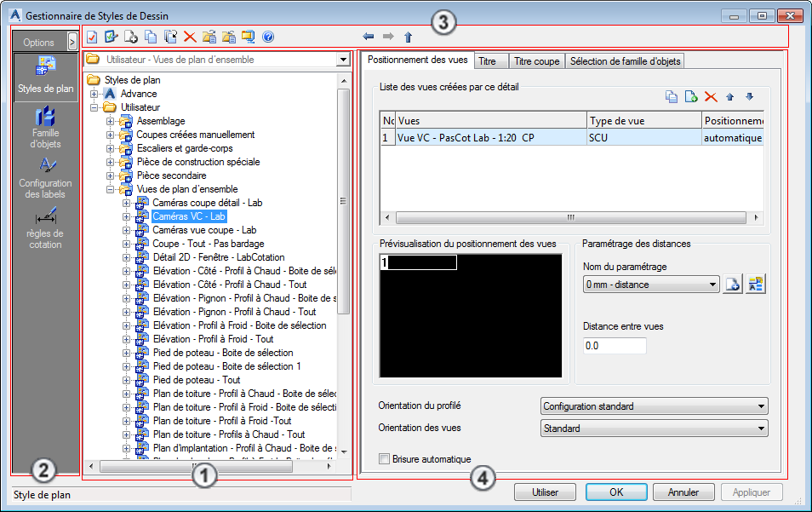Click the Annuler button
This screenshot has width=812, height=512.
coord(683,492)
